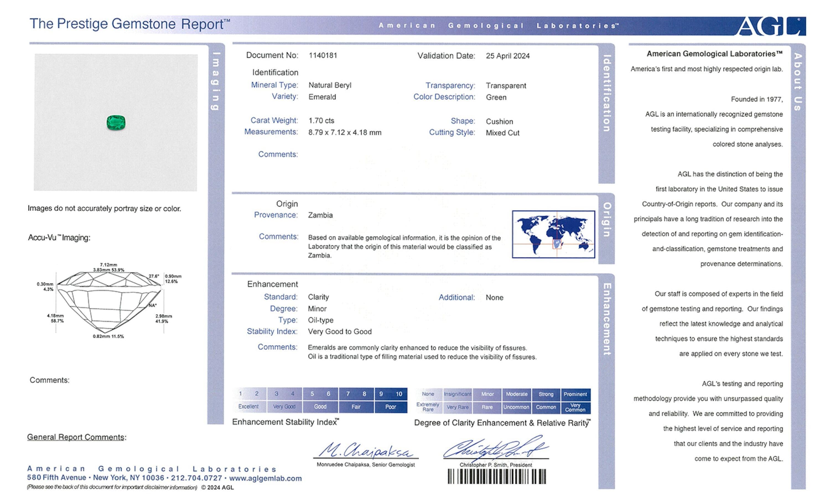The width and height of the screenshot is (830, 504).
Task: Click the Excellent stability index swatch
Action: tap(249, 406)
